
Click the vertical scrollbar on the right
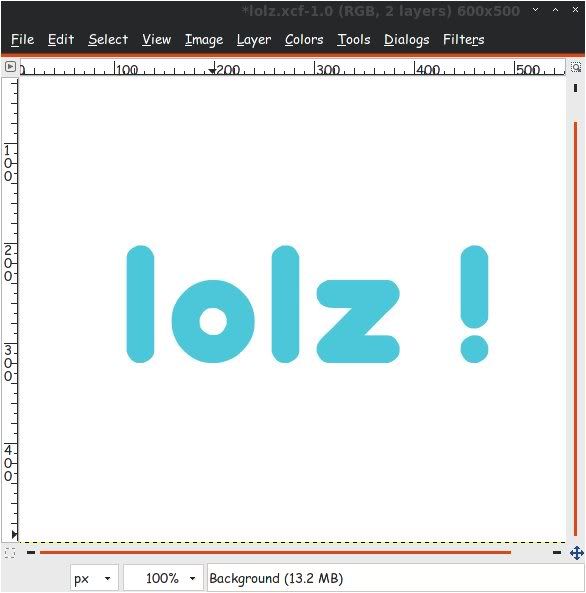[x=575, y=329]
